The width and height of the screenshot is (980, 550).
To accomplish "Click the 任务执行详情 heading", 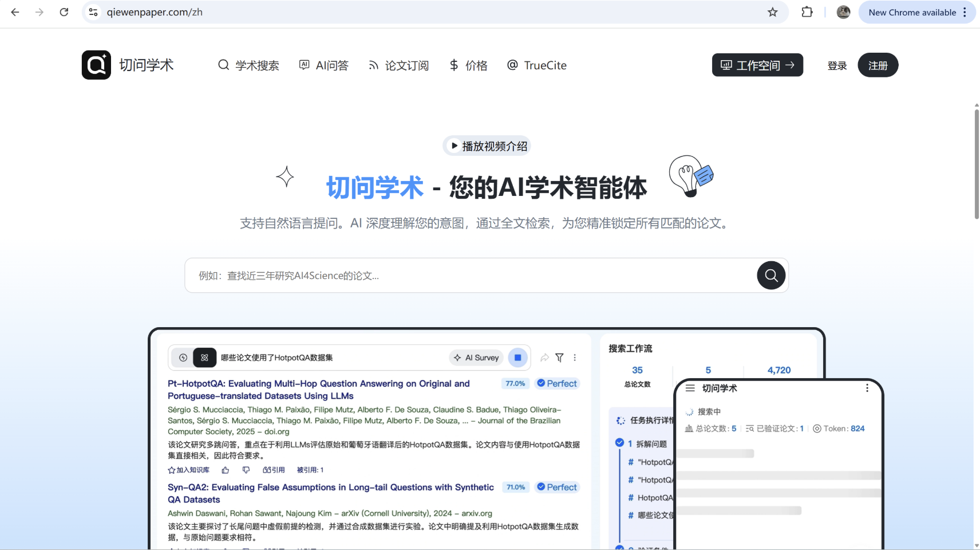I will 651,420.
